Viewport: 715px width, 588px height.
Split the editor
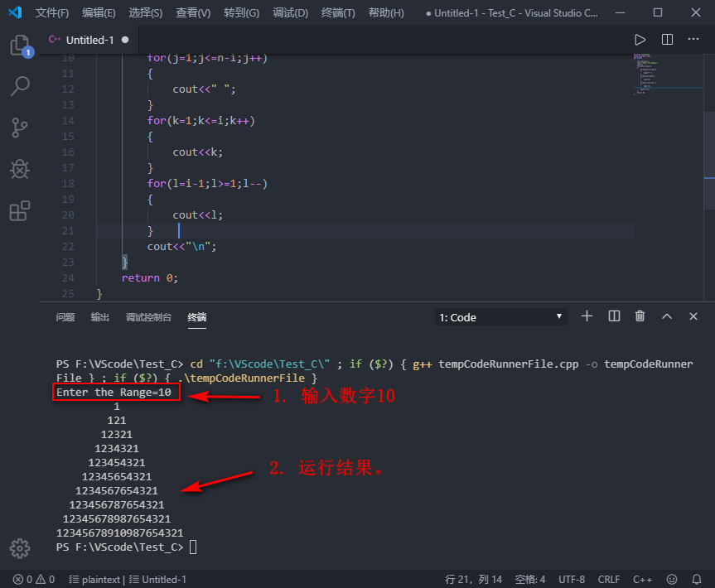667,39
